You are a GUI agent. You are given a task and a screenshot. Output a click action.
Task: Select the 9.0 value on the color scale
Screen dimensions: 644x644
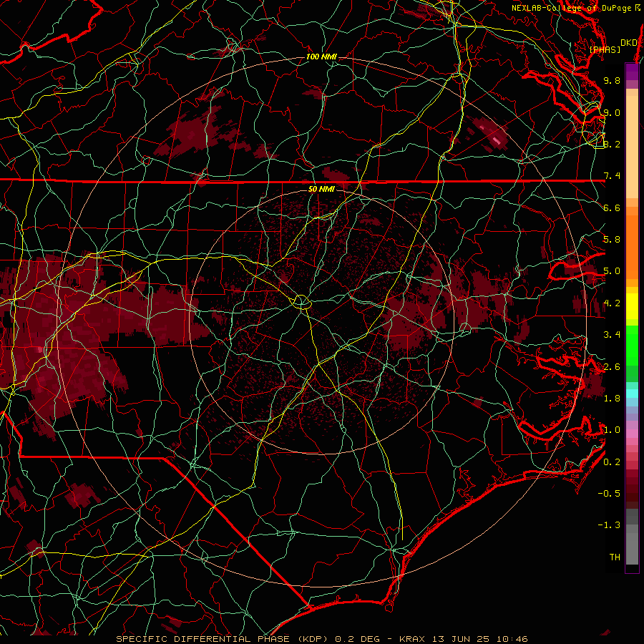612,112
